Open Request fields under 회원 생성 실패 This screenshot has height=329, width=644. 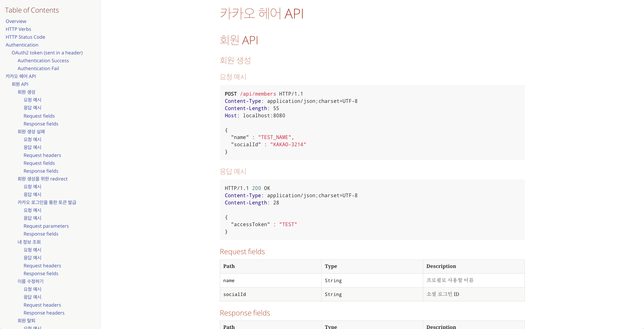[x=39, y=163]
